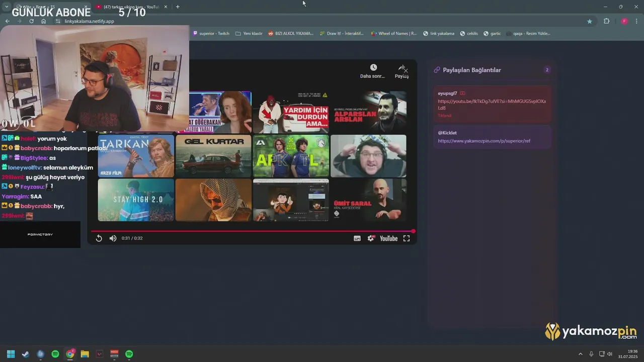The height and width of the screenshot is (362, 644).
Task: Open the STAY HIGH 2.0 thumbnail
Action: (136, 200)
